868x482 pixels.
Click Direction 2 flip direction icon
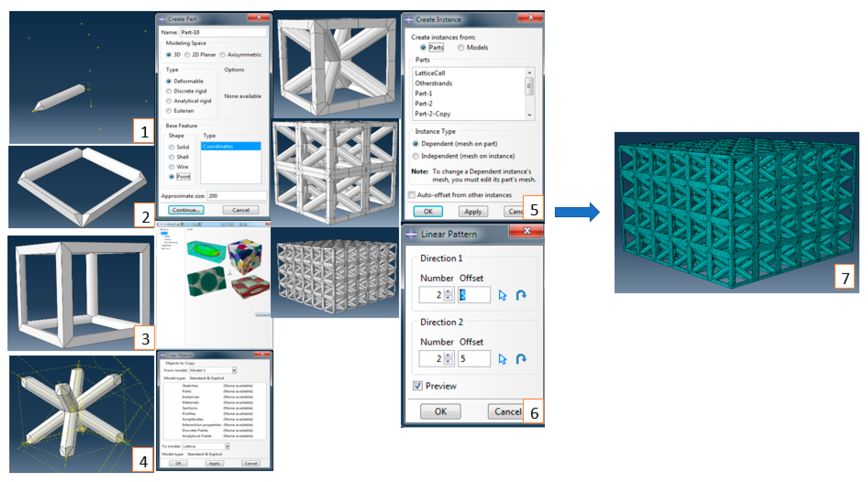tap(521, 359)
